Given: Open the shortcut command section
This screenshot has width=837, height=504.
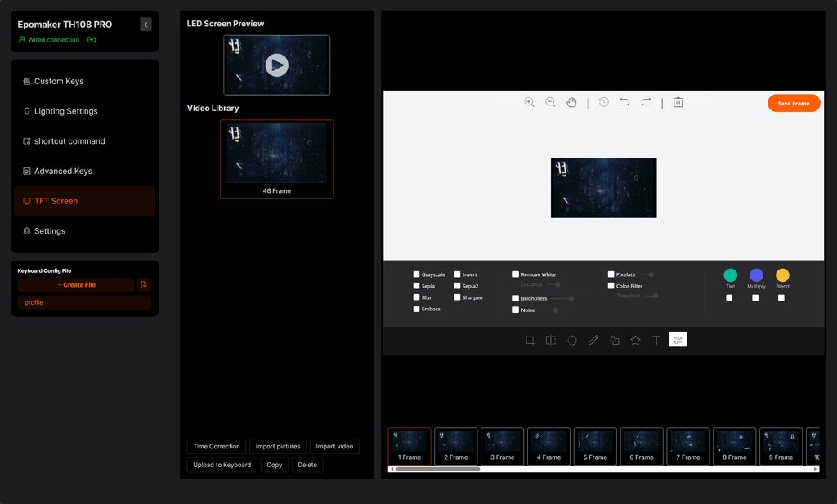Looking at the screenshot, I should pos(84,140).
